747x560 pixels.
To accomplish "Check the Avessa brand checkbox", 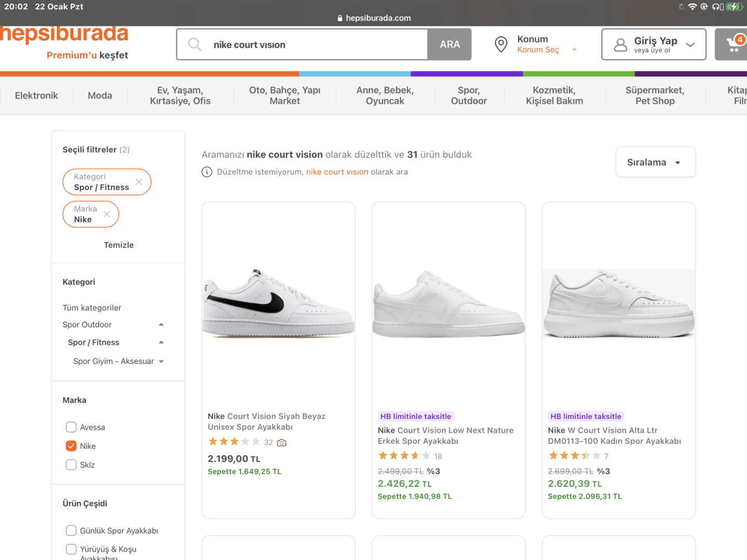I will [x=71, y=427].
